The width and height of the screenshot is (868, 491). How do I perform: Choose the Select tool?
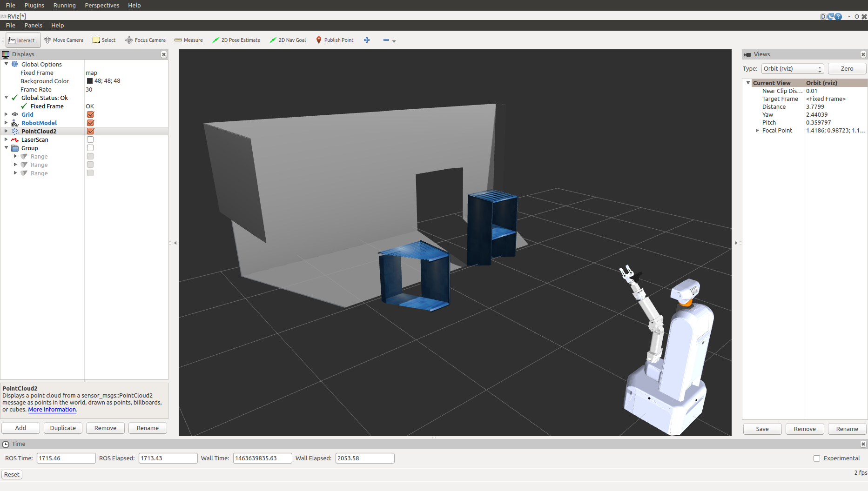104,40
